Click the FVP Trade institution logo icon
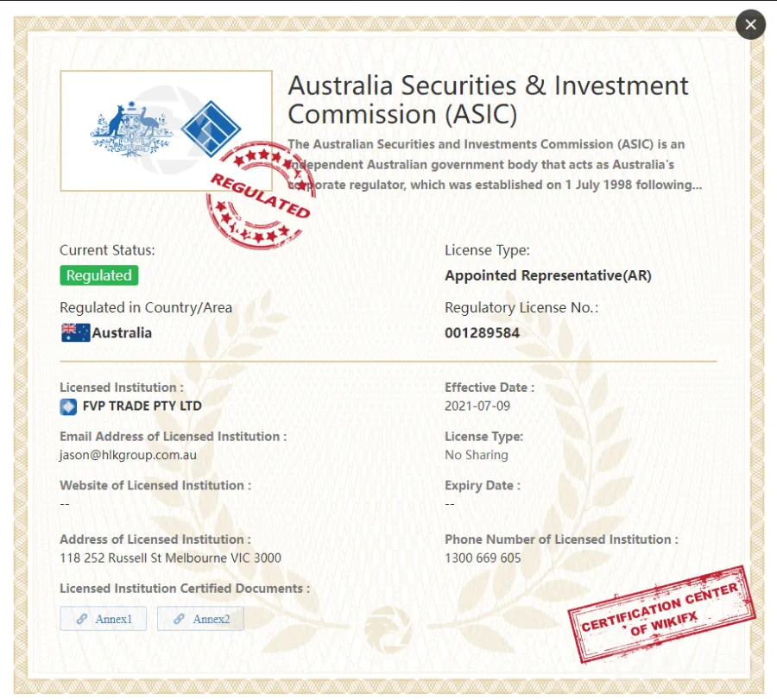777x700 pixels. coord(68,407)
